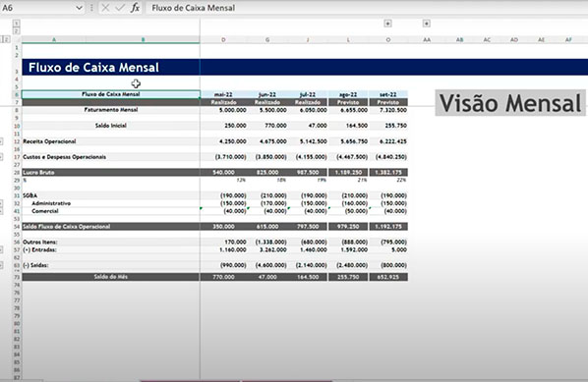Viewport: 588px width, 382px height.
Task: Expand the Receita Operacional row group
Action: coord(2,141)
